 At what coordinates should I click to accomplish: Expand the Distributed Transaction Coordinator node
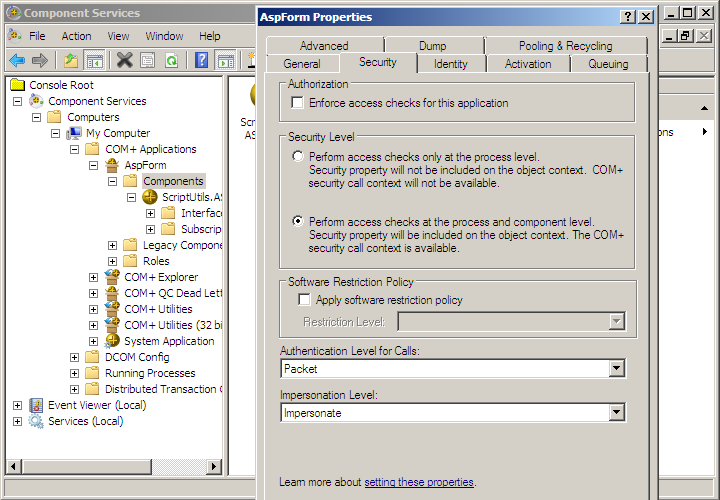74,389
